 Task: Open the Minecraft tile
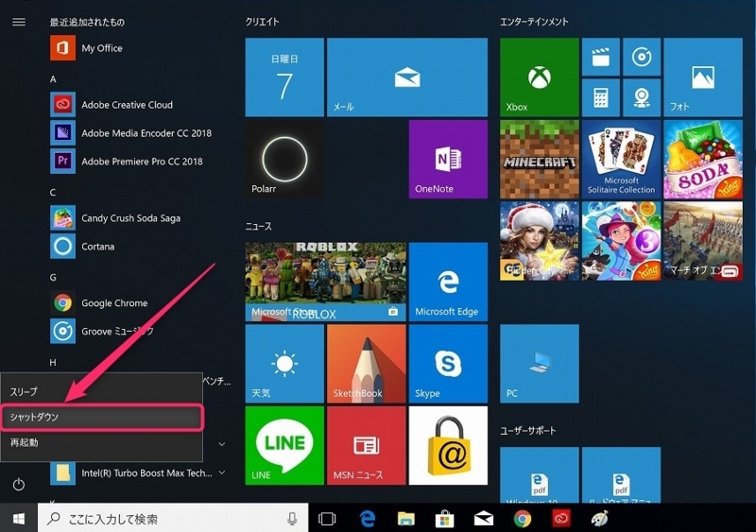(x=540, y=159)
